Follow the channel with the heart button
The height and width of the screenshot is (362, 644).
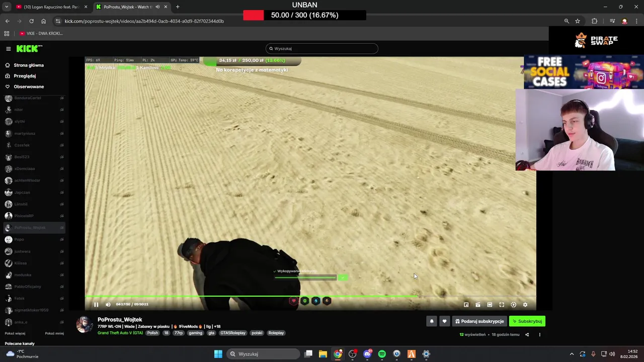pos(444,321)
